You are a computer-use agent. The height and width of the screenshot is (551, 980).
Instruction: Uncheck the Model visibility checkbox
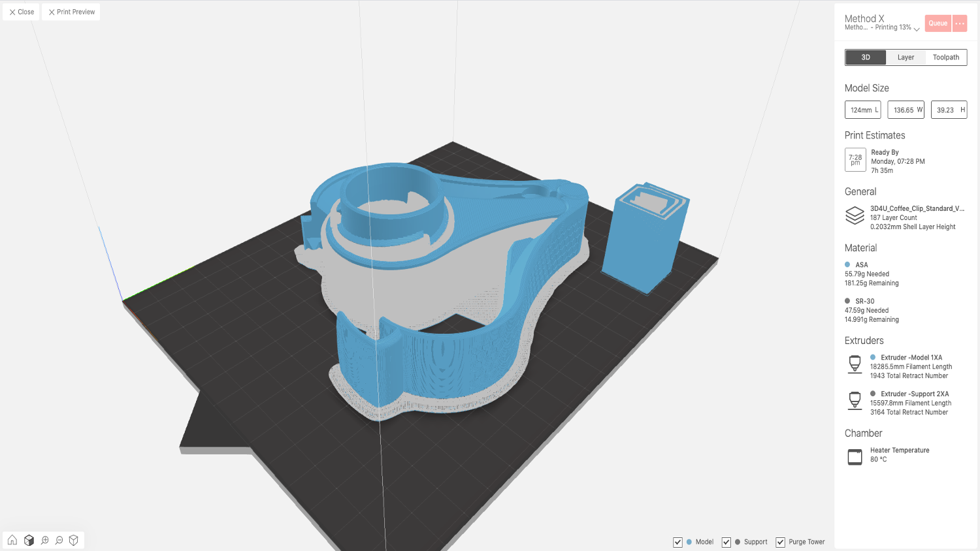[x=678, y=543]
